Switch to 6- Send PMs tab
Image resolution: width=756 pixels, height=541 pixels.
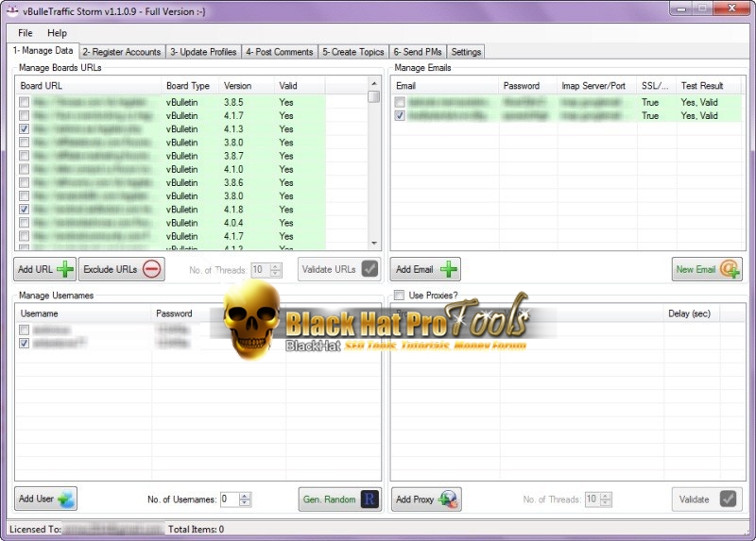point(418,52)
